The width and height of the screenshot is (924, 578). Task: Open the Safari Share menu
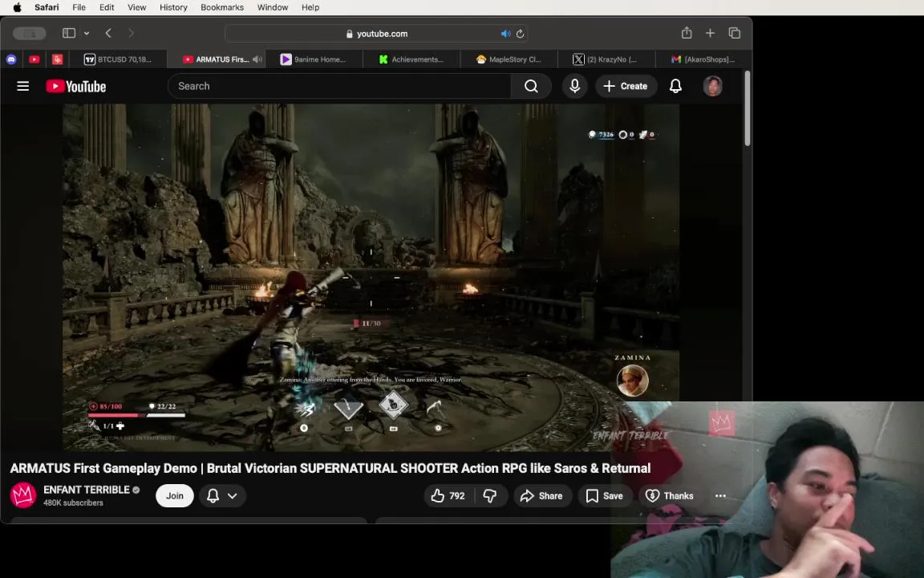coord(687,33)
